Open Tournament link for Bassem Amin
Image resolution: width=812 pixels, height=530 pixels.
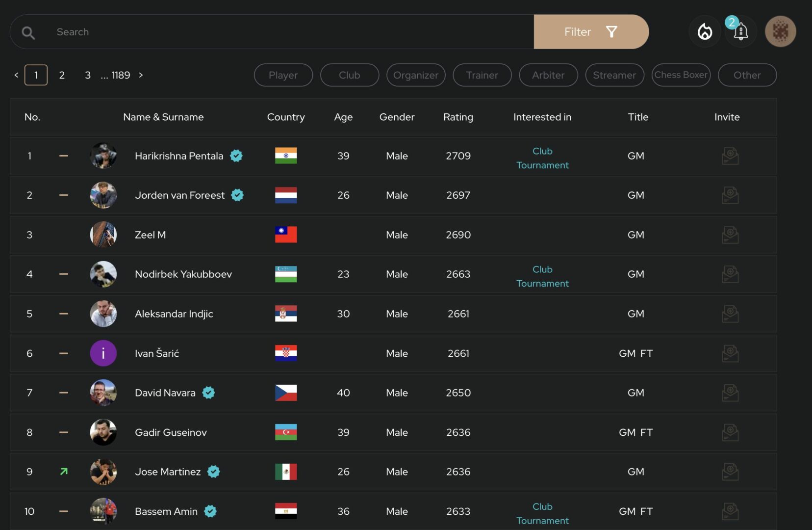point(542,520)
